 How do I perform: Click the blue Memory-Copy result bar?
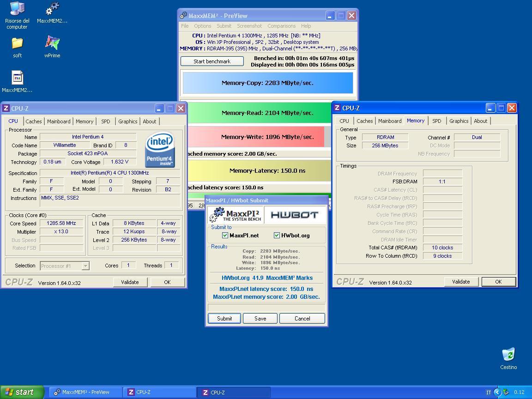pos(268,83)
